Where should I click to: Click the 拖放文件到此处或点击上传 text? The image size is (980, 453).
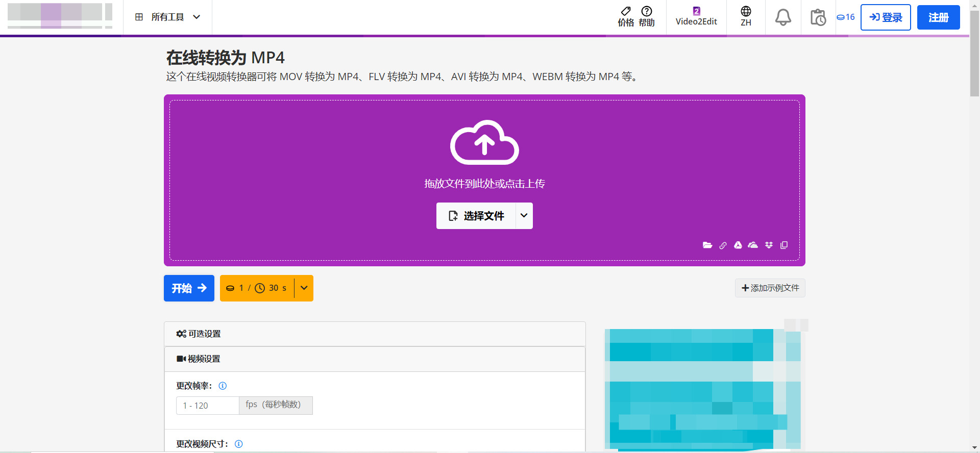[484, 184]
